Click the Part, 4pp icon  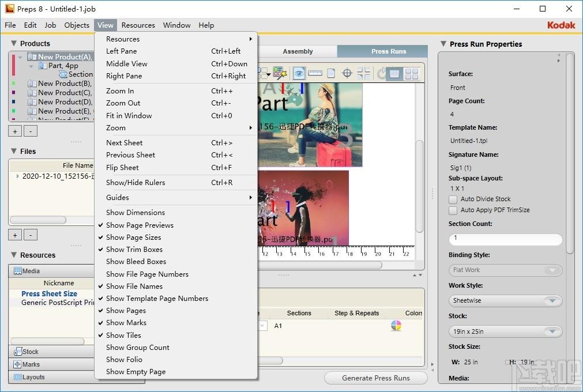tap(43, 66)
